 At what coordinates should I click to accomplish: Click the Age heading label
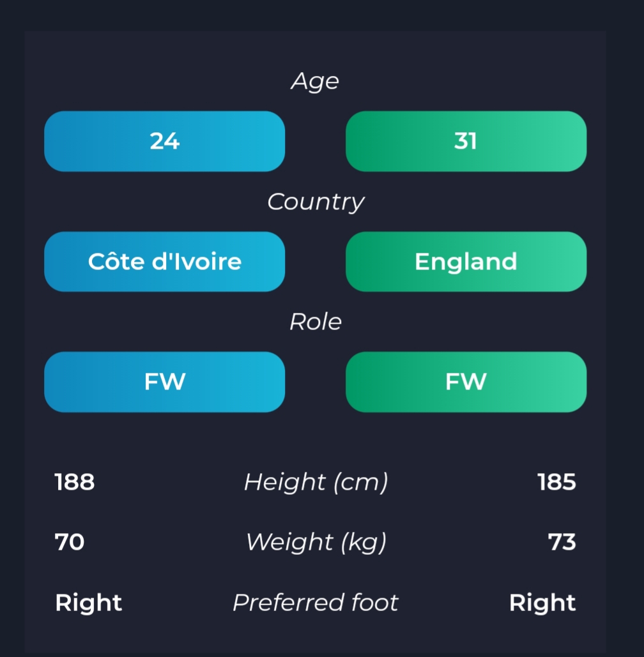coord(315,81)
